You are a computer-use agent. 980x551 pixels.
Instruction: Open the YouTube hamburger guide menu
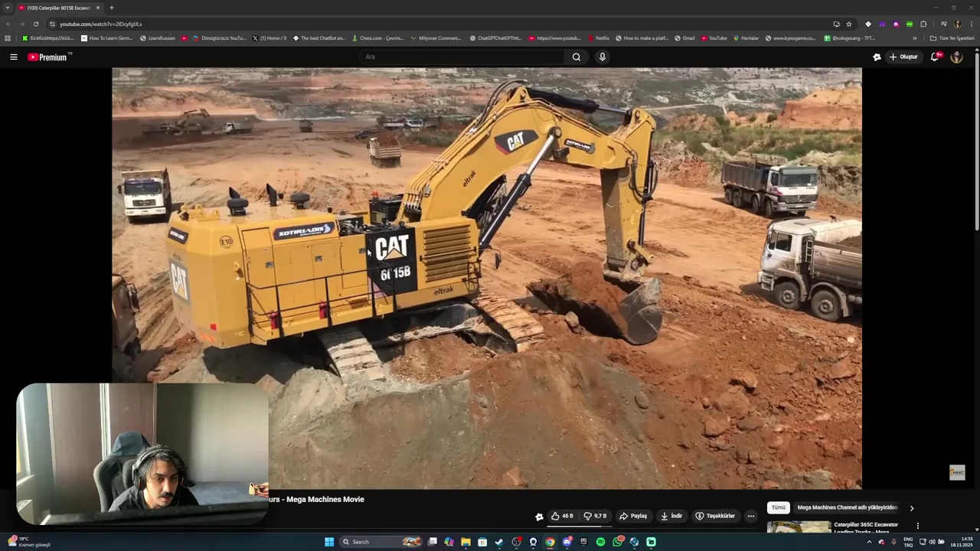[13, 57]
